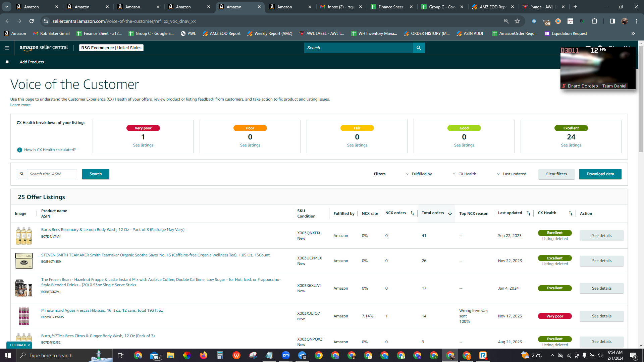Open Chrome three-dot menu
This screenshot has width=644, height=362.
tap(637, 21)
